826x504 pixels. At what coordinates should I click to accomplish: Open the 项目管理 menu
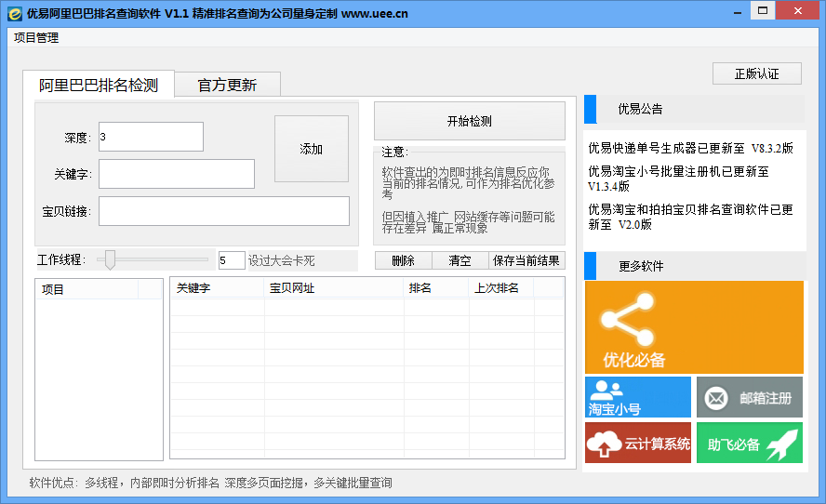36,38
